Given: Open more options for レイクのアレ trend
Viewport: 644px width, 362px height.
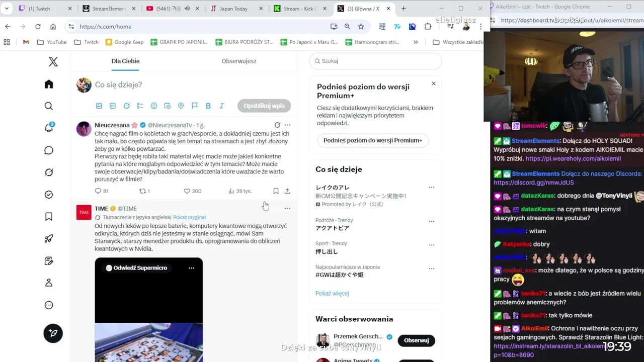Looking at the screenshot, I should click(431, 187).
